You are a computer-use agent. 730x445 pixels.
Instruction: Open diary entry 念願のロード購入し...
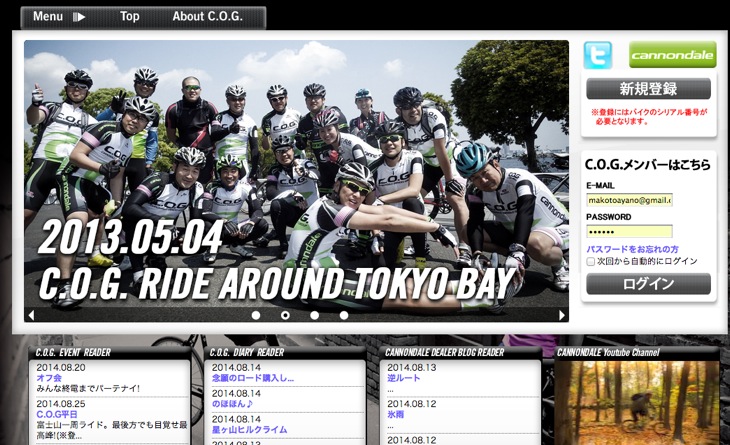click(253, 378)
